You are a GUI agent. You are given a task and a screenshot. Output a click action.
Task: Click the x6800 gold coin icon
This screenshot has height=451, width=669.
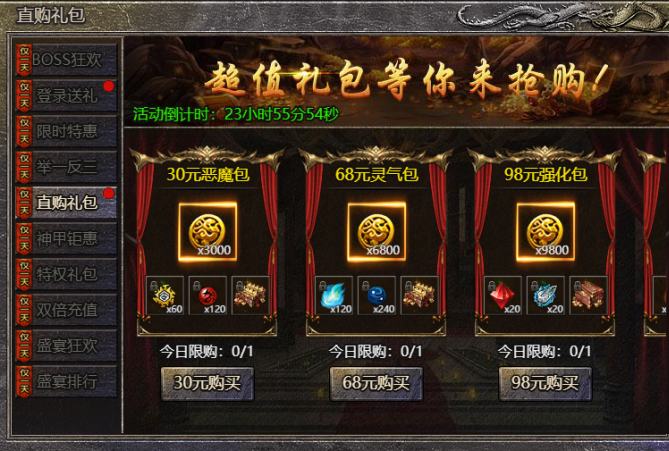(376, 232)
